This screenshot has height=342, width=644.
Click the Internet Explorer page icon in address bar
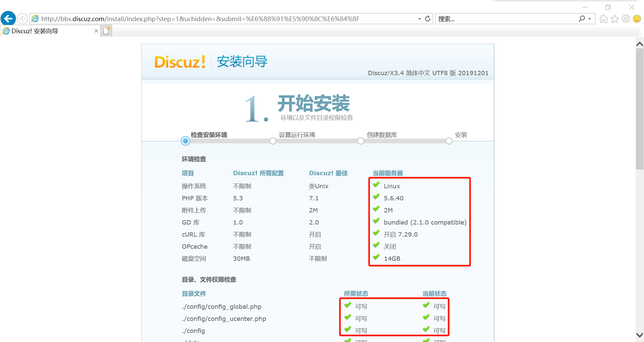pyautogui.click(x=35, y=19)
